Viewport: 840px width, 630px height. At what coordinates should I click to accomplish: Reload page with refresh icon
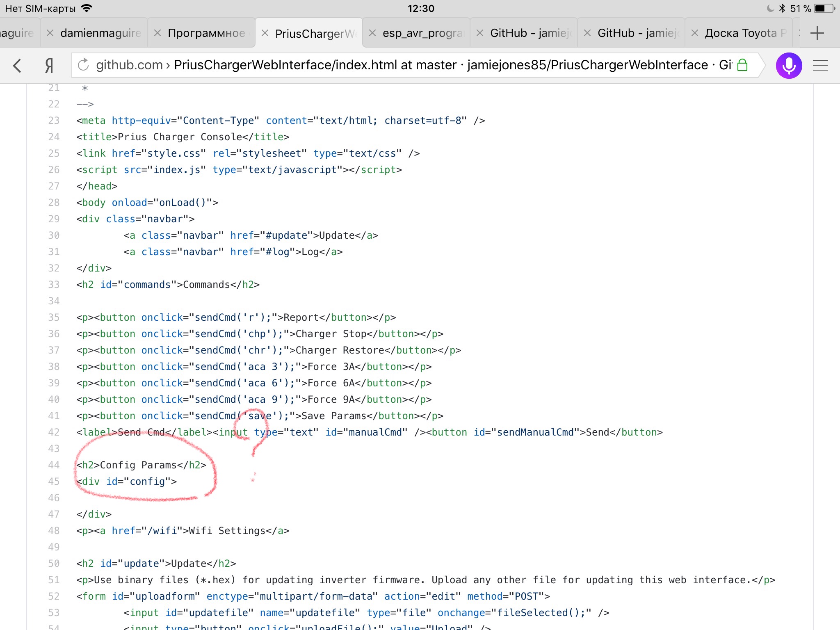[83, 65]
